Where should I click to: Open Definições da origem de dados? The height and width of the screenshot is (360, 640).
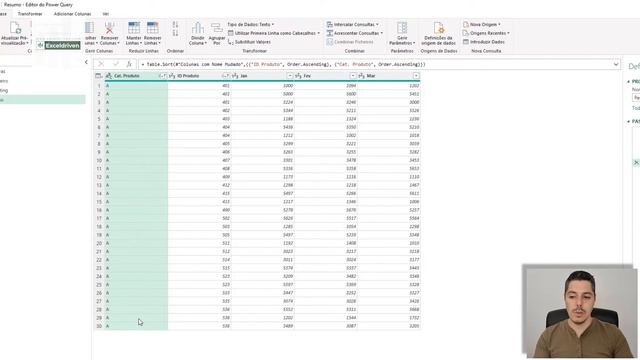(x=439, y=33)
